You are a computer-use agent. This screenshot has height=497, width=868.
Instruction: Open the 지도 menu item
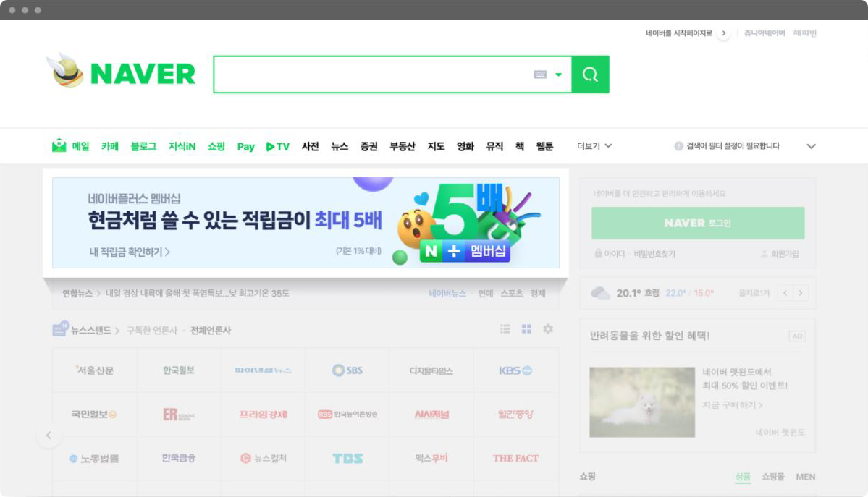click(437, 146)
